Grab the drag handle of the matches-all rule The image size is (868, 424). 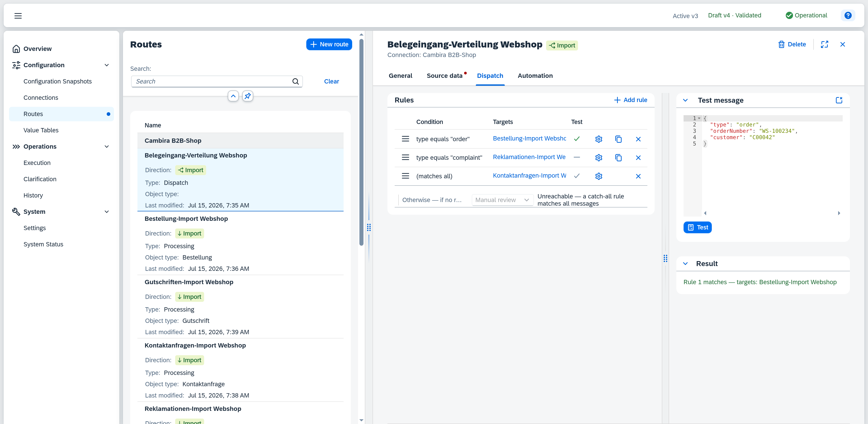pyautogui.click(x=405, y=176)
